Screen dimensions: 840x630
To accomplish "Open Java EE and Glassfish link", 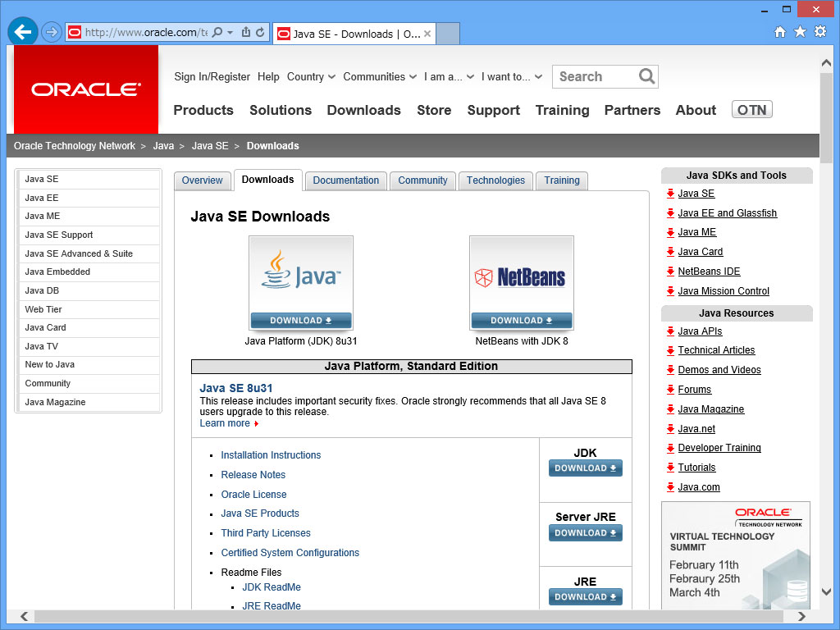I will (x=727, y=212).
